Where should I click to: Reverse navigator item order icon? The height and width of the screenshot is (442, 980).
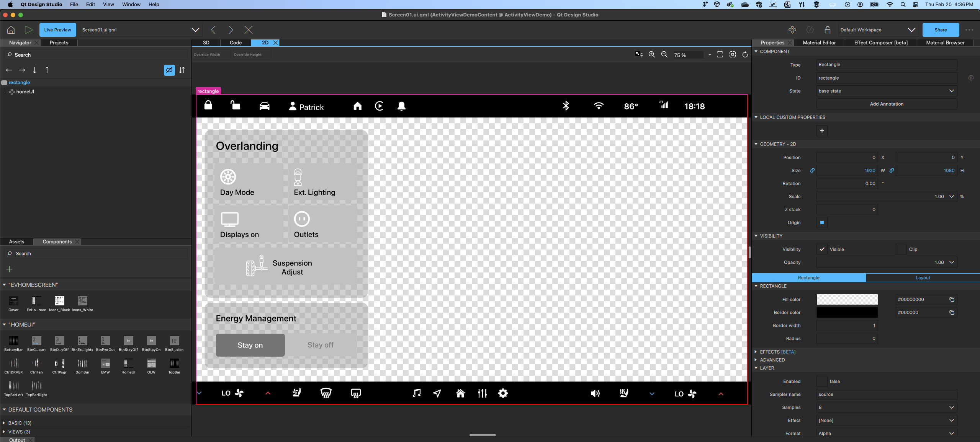coord(182,70)
